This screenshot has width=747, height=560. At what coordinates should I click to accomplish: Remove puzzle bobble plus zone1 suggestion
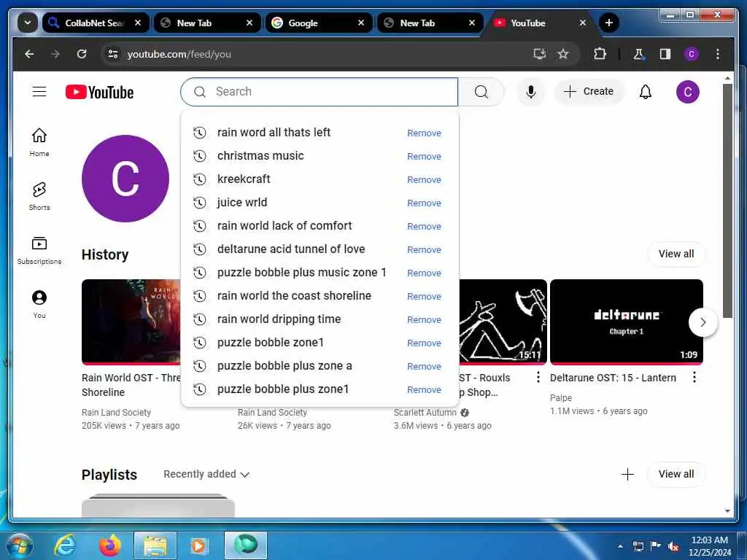[x=424, y=389]
